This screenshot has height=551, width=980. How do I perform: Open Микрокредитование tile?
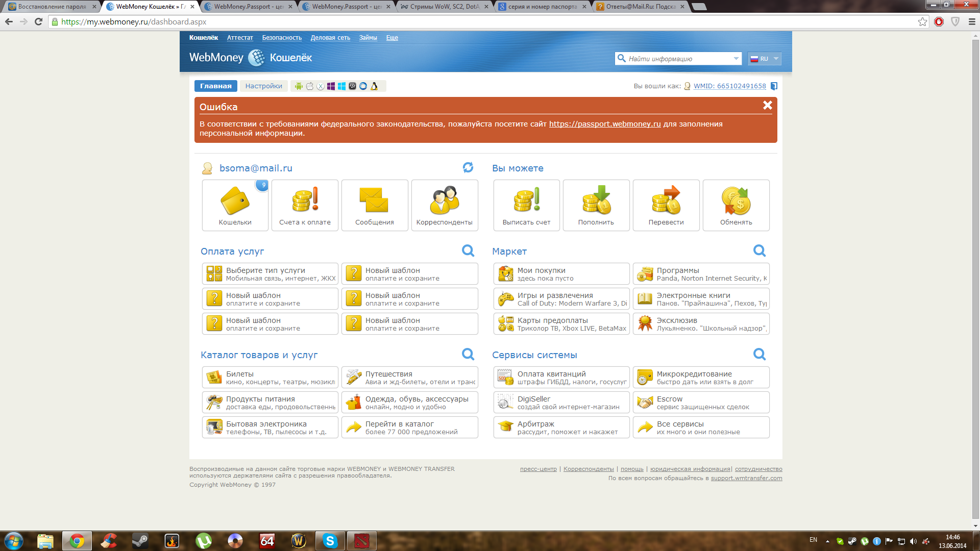[x=701, y=378]
